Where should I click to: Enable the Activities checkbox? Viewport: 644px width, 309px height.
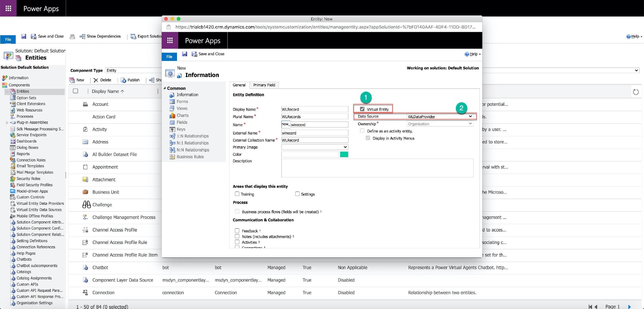click(237, 242)
